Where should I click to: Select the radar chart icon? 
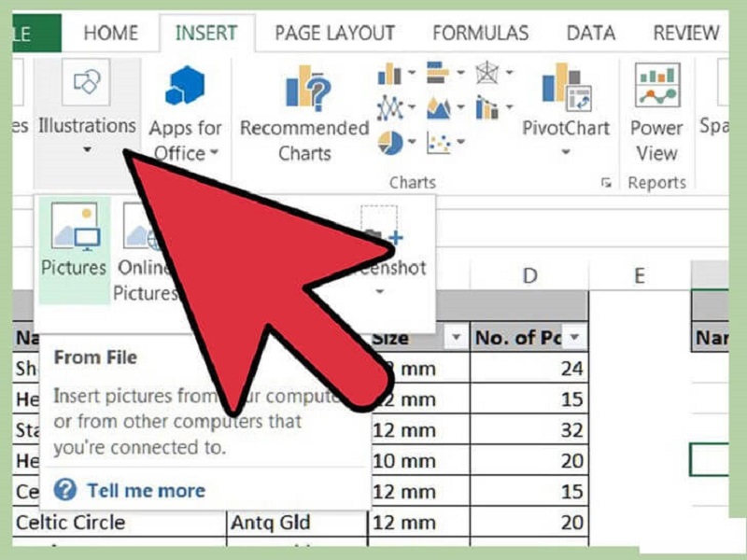pos(487,73)
